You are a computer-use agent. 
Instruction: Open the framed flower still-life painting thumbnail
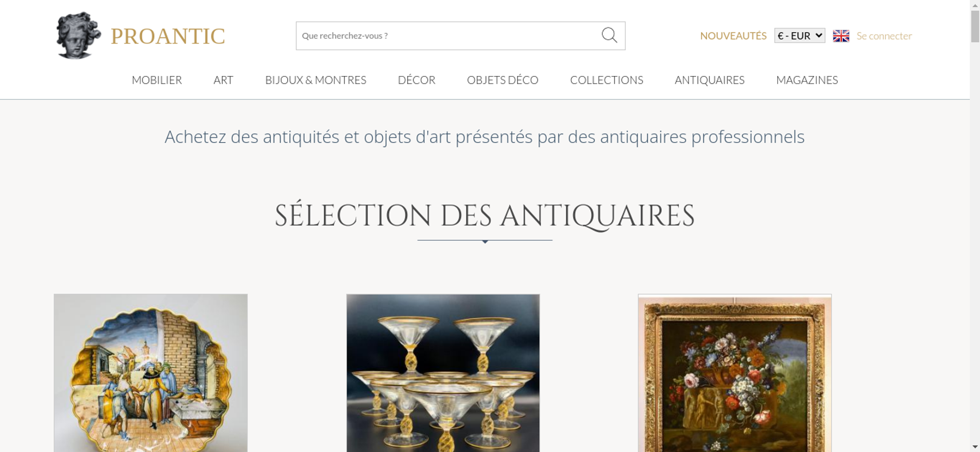[735, 373]
